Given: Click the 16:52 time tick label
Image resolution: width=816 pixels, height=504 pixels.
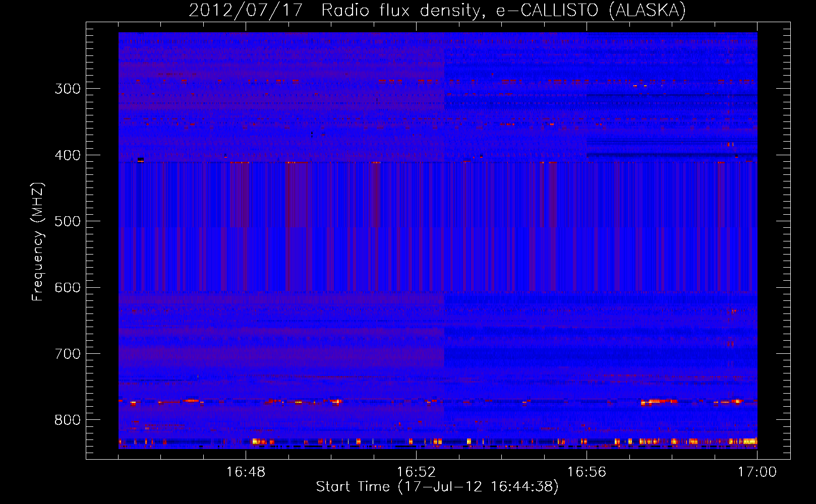Looking at the screenshot, I should click(x=416, y=472).
